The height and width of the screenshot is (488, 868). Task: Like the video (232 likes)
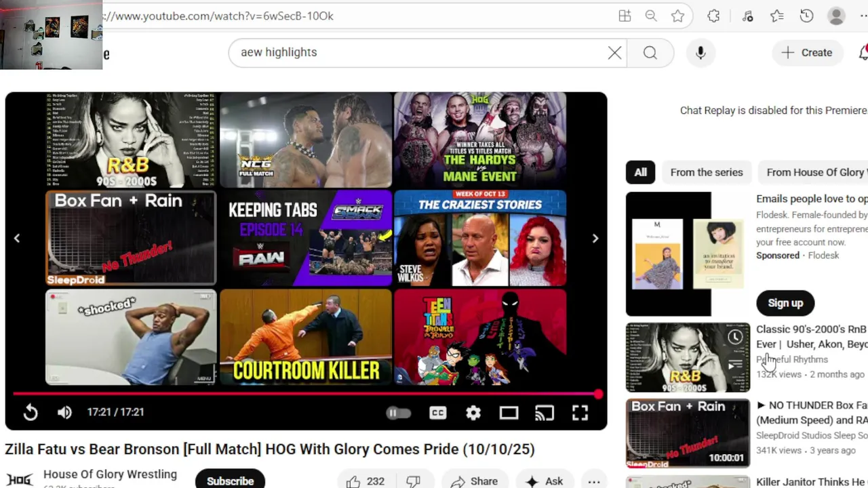pos(365,481)
